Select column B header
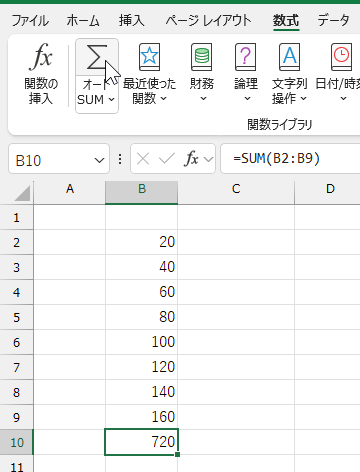The width and height of the screenshot is (360, 472). [x=142, y=189]
